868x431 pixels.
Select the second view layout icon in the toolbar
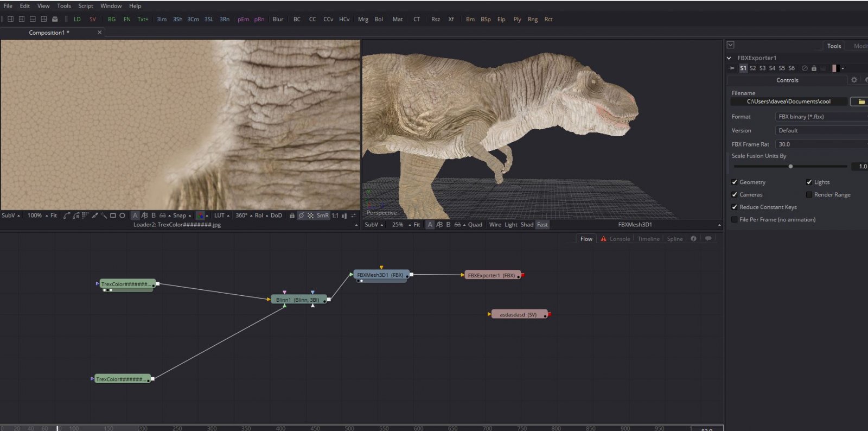point(22,19)
